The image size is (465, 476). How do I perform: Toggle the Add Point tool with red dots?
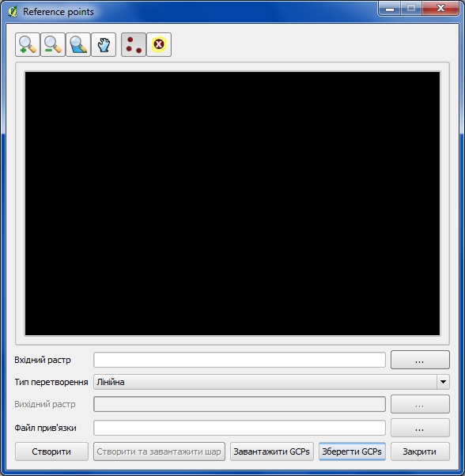pos(134,44)
